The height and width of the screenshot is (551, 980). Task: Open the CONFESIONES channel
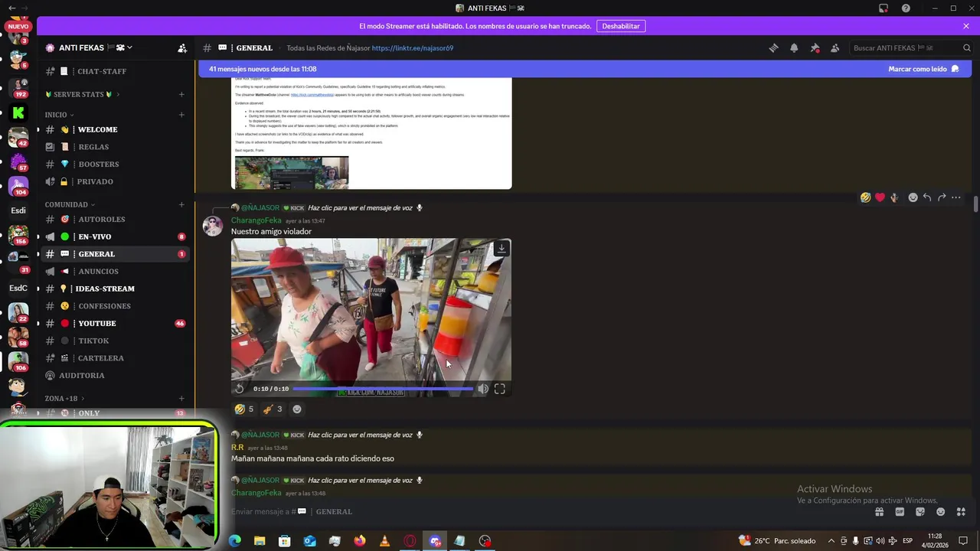115,306
